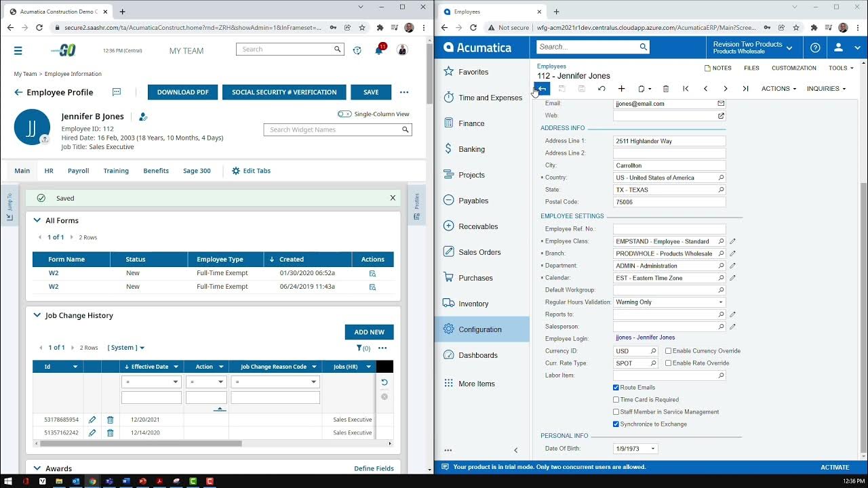Open Regular Hours Validation dropdown

click(721, 302)
